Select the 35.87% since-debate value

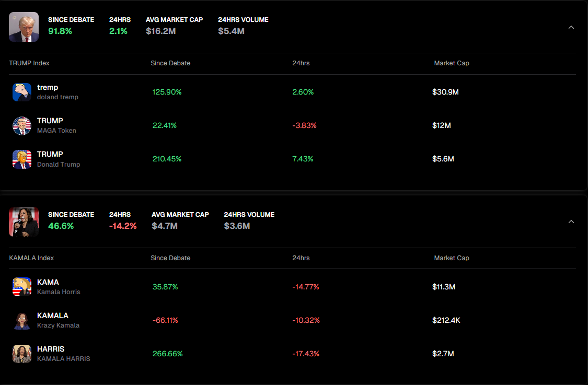165,287
